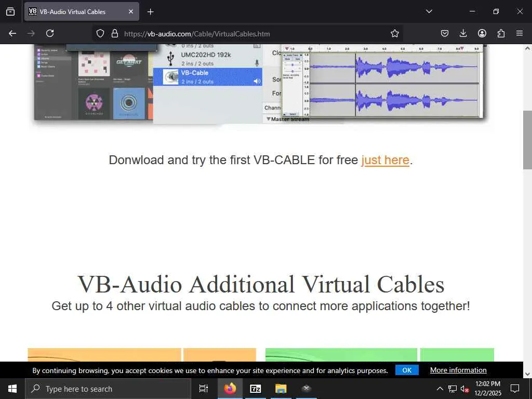
Task: List all tabs dropdown arrow
Action: (429, 11)
